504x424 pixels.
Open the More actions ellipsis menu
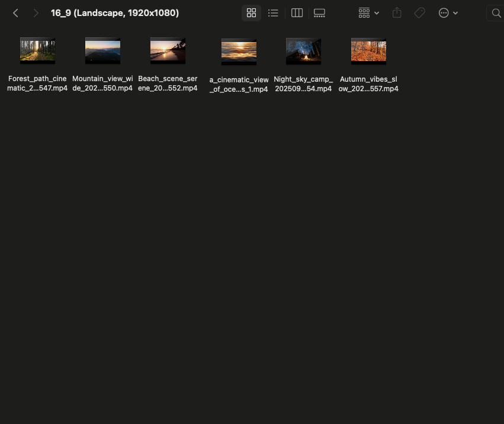(448, 13)
